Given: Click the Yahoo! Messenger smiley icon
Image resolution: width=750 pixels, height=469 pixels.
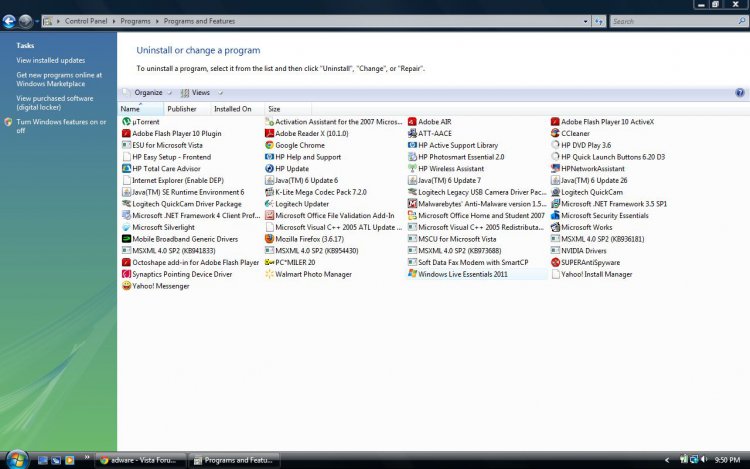Looking at the screenshot, I should 126,286.
